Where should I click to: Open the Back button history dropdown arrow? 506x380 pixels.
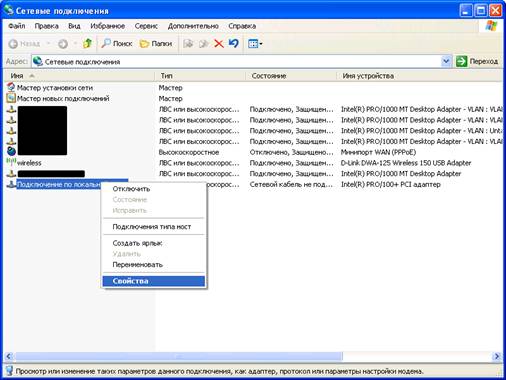(48, 43)
